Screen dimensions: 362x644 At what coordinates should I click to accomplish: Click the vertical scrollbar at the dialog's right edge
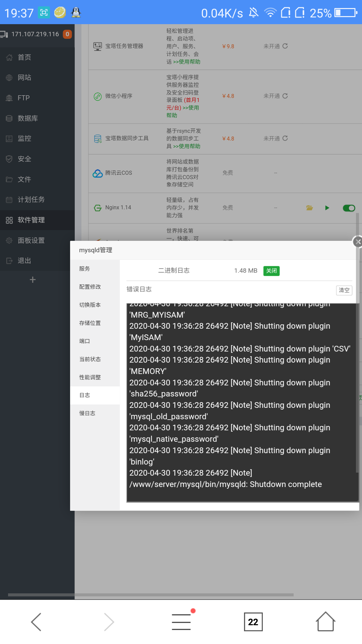pos(357,342)
